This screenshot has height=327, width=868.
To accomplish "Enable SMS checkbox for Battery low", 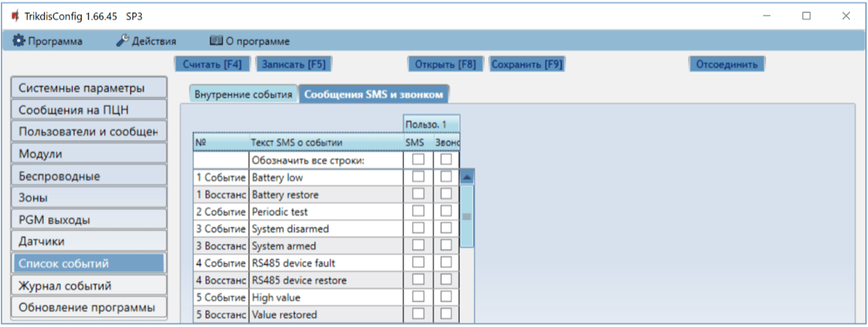I will 418,177.
